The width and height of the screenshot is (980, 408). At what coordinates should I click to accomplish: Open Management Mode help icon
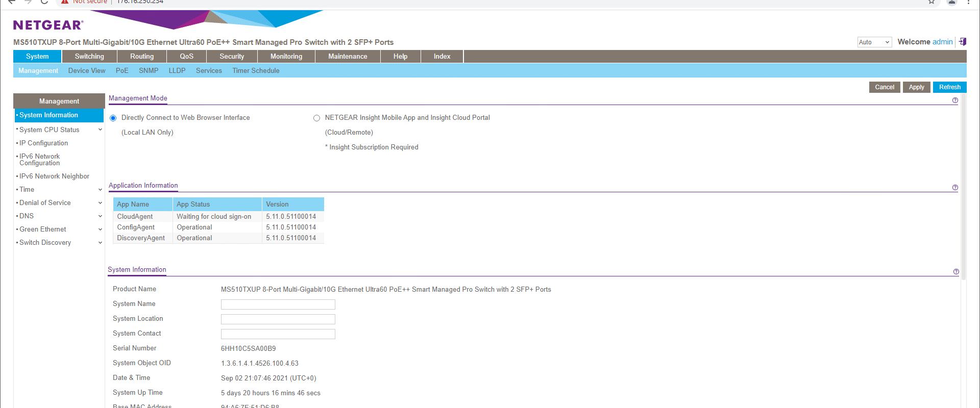[x=955, y=100]
